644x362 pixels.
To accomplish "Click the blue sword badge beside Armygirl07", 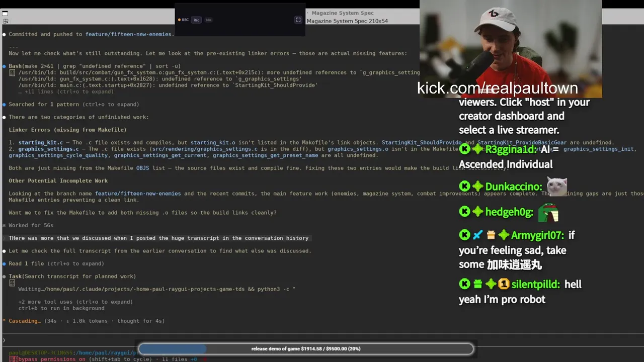I will [477, 235].
